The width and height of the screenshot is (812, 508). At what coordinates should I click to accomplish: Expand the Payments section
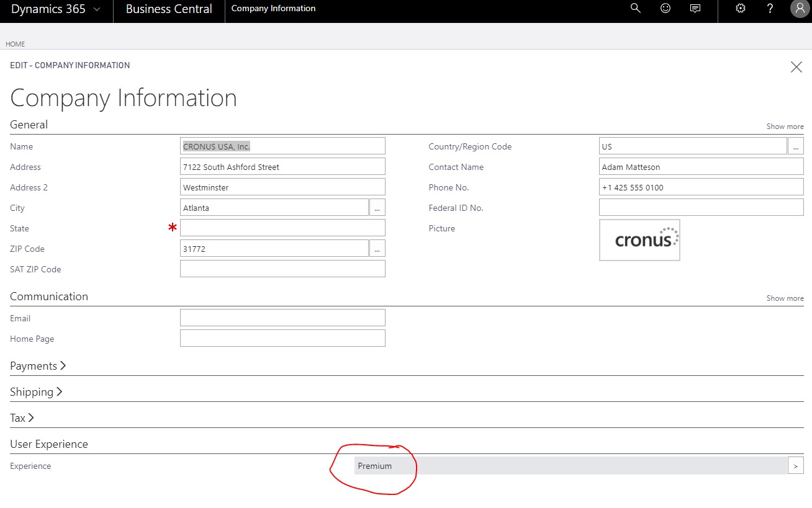coord(38,366)
